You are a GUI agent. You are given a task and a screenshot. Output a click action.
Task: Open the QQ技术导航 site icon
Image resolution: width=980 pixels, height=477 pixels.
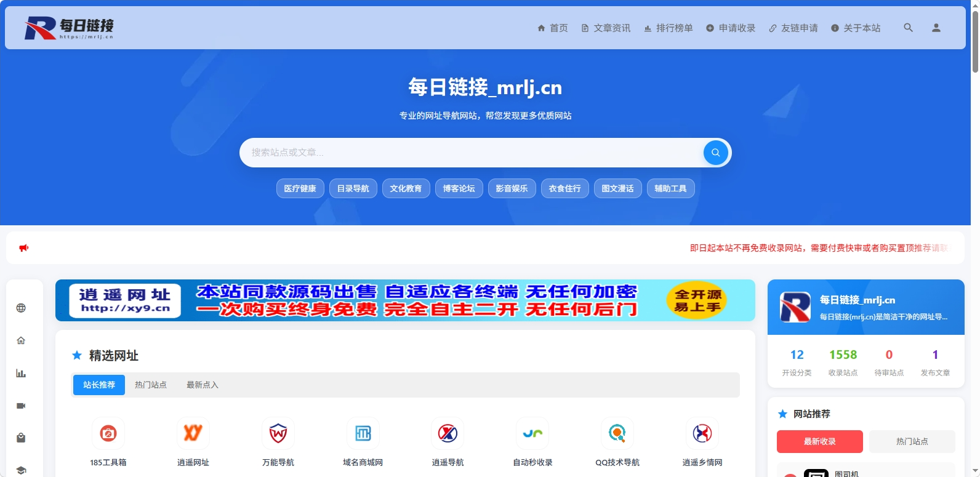617,433
